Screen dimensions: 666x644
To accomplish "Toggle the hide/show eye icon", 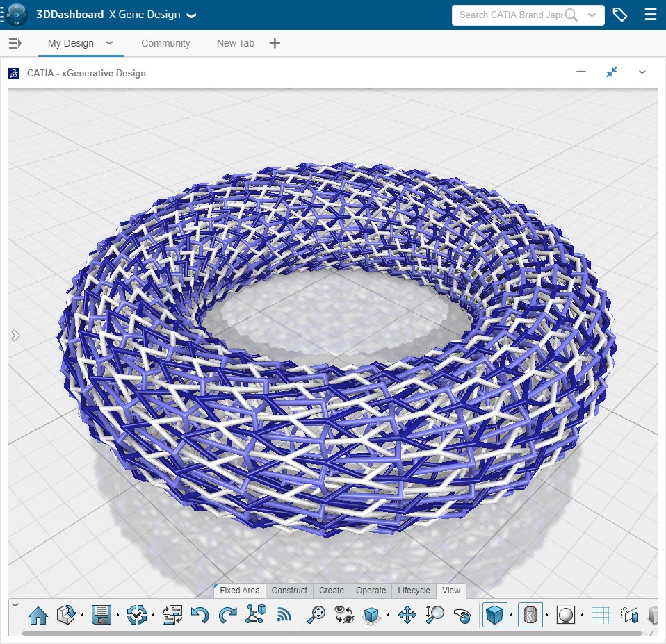I will (x=344, y=615).
